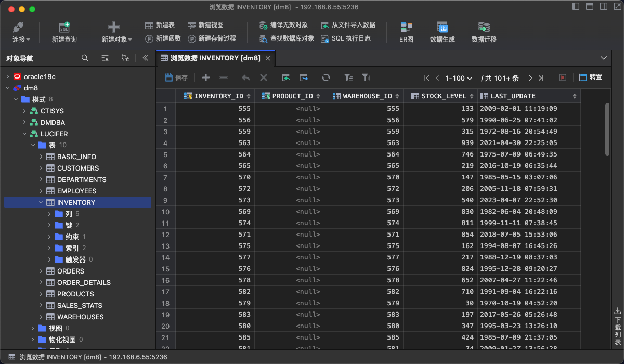
Task: Open the 下载列表 download list side panel
Action: pyautogui.click(x=618, y=327)
